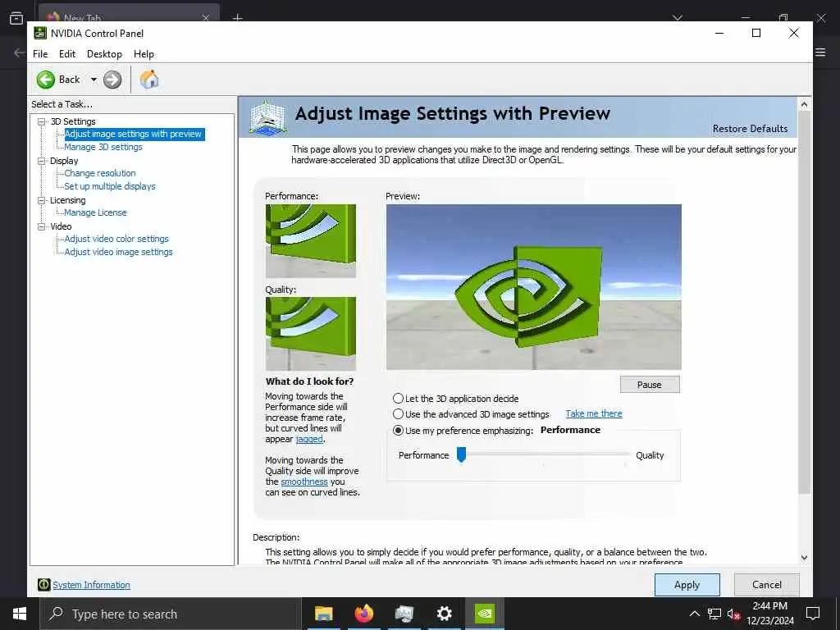The height and width of the screenshot is (630, 840).
Task: Open the Back history dropdown arrow
Action: pyautogui.click(x=94, y=80)
